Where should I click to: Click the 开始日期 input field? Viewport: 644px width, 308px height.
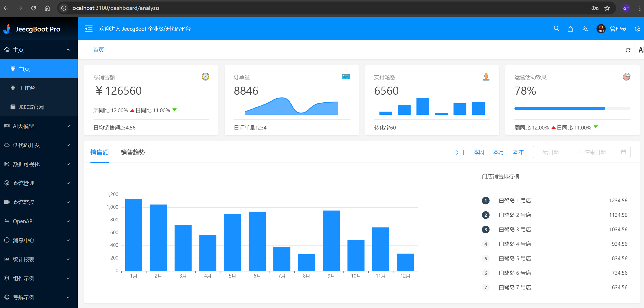pyautogui.click(x=554, y=152)
